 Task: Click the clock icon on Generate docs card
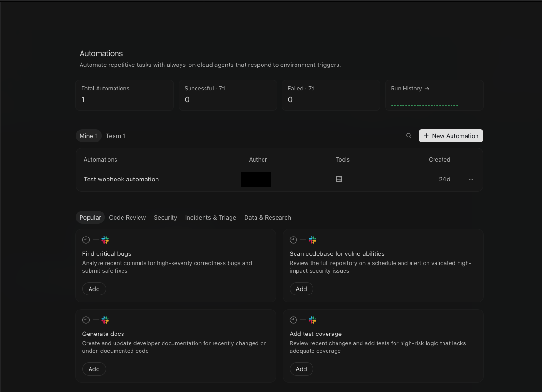86,320
